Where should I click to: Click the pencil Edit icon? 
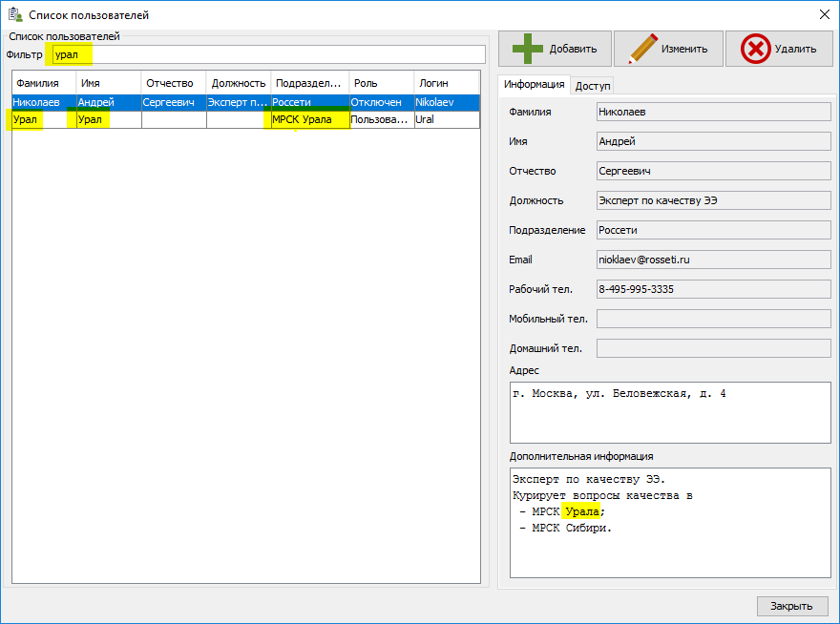(642, 49)
